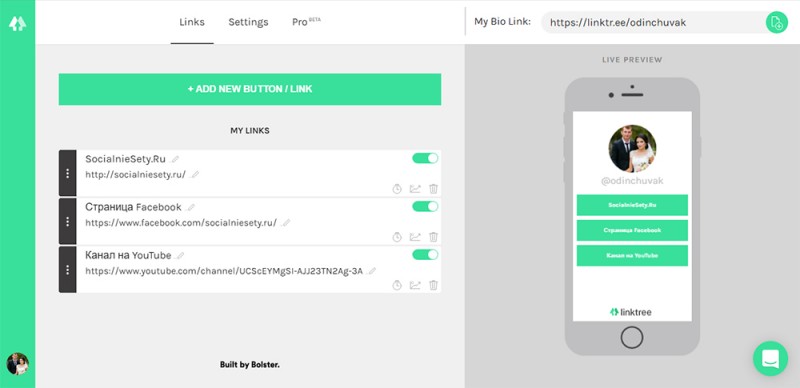800x388 pixels.
Task: Edit the socialniesety.ru URL pencil icon
Action: (195, 175)
